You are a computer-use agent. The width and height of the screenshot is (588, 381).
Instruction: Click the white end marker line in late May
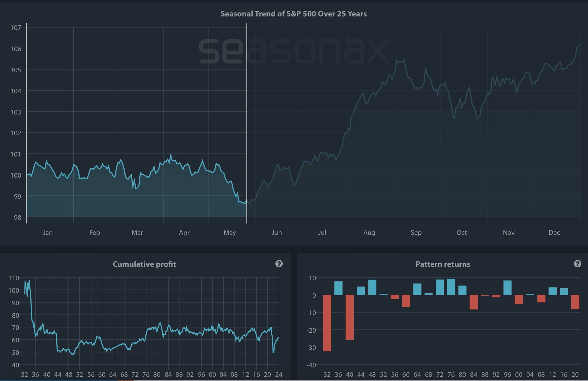[247, 123]
